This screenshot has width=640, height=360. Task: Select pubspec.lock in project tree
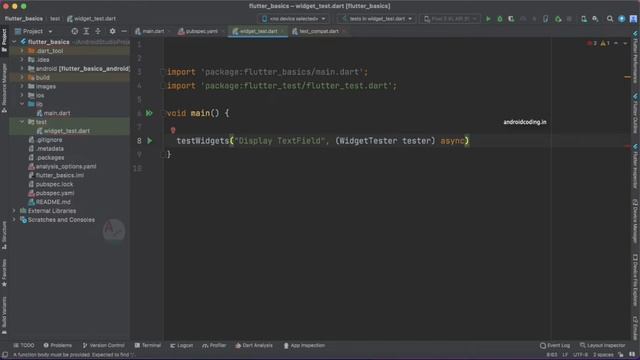[x=51, y=184]
